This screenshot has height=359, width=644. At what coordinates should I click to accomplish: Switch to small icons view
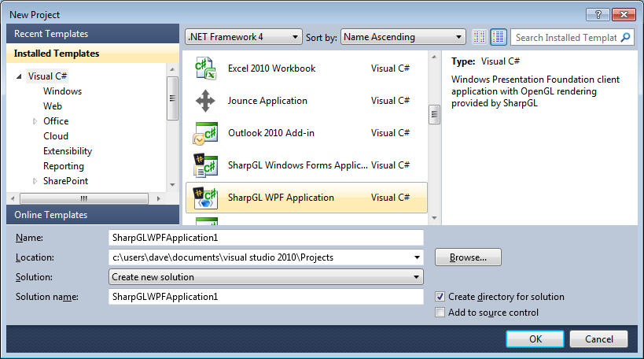[x=480, y=37]
